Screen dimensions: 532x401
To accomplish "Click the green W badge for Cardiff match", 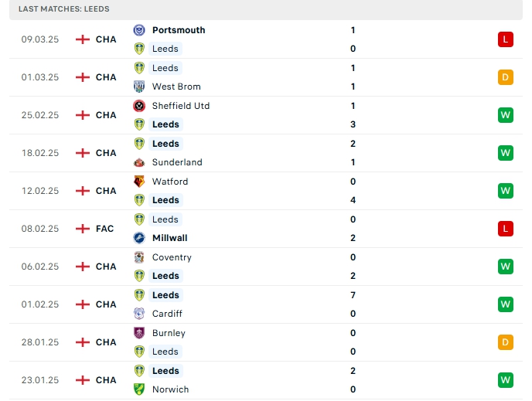I will coord(505,304).
